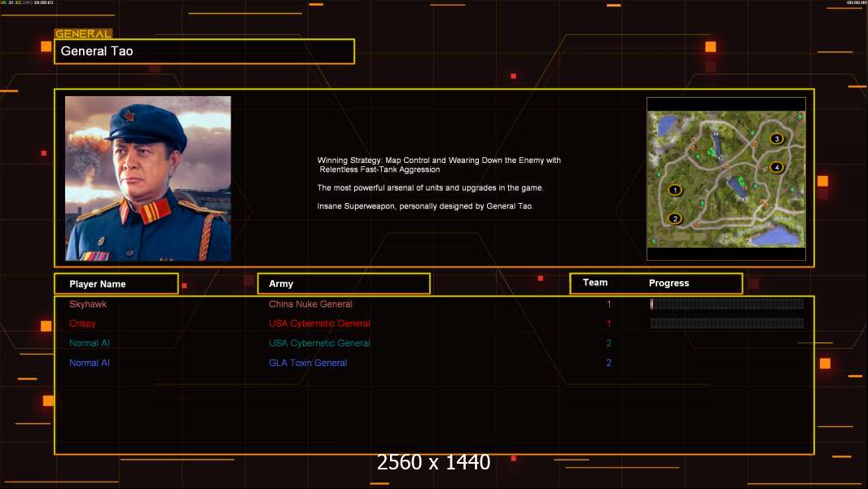This screenshot has width=868, height=489.
Task: Click the Army column header
Action: tap(344, 284)
